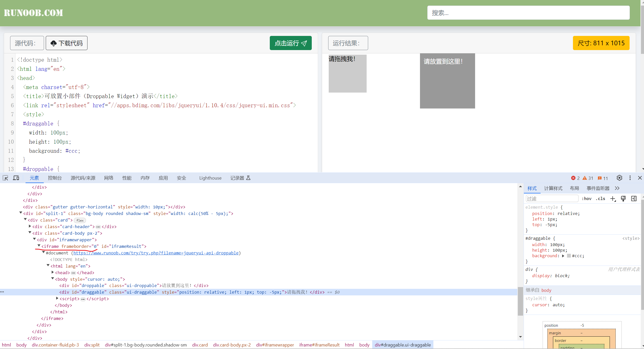Click the rendering emulation brush icon
This screenshot has height=349, width=644.
(623, 199)
